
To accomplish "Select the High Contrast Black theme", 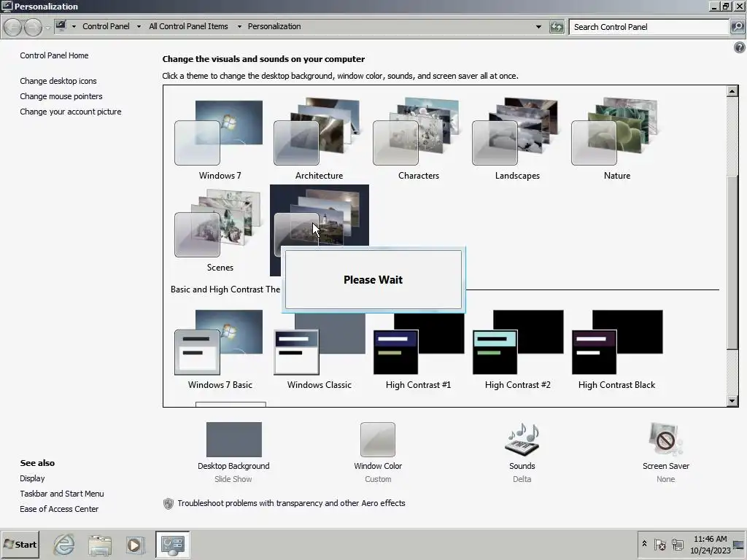I will point(617,349).
